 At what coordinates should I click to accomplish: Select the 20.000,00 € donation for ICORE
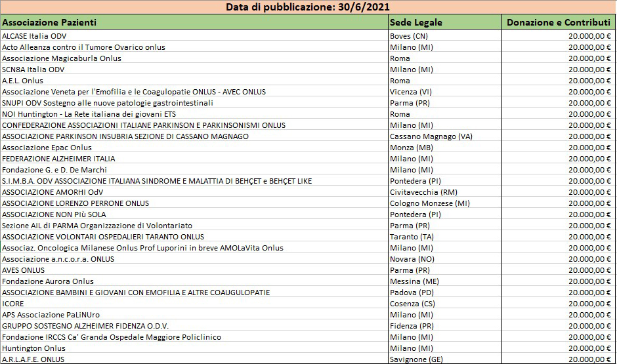558,304
